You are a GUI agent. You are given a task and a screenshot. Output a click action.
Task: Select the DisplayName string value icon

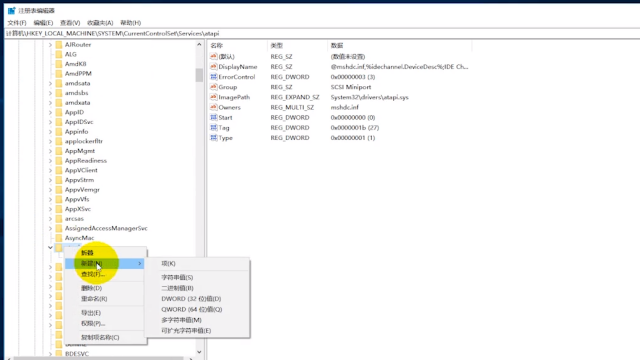213,66
